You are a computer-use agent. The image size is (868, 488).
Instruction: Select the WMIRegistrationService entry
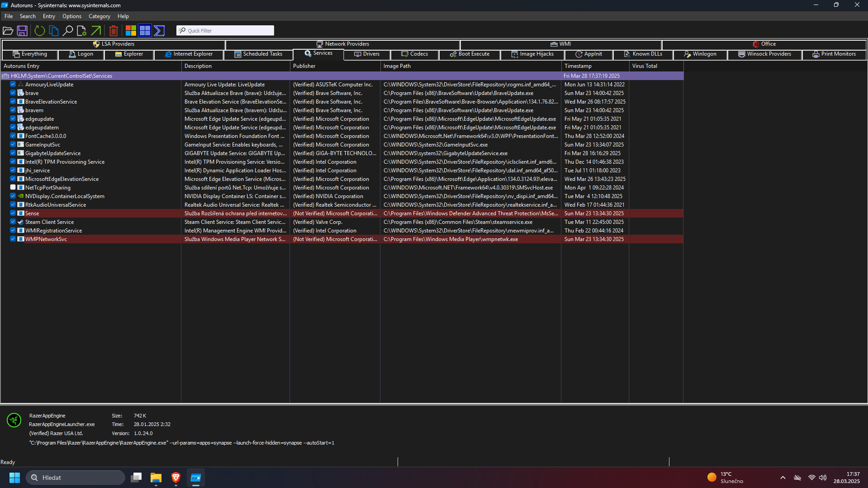point(342,231)
